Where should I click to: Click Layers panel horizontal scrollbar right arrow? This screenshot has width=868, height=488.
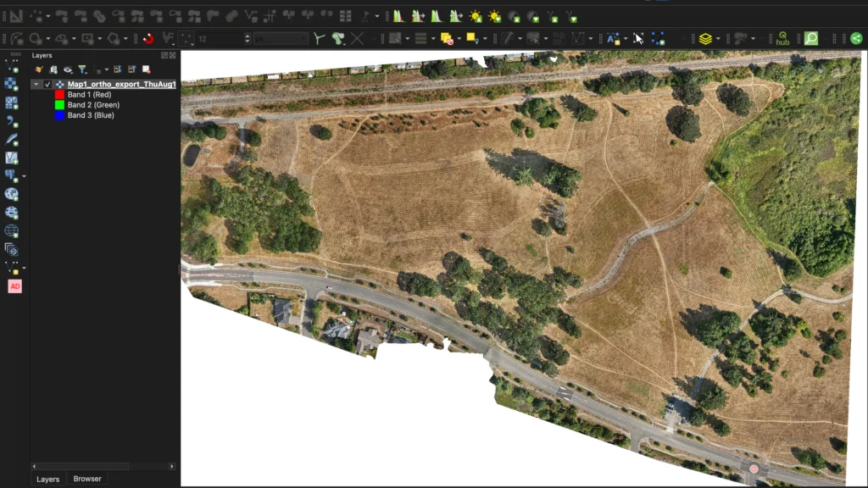172,467
